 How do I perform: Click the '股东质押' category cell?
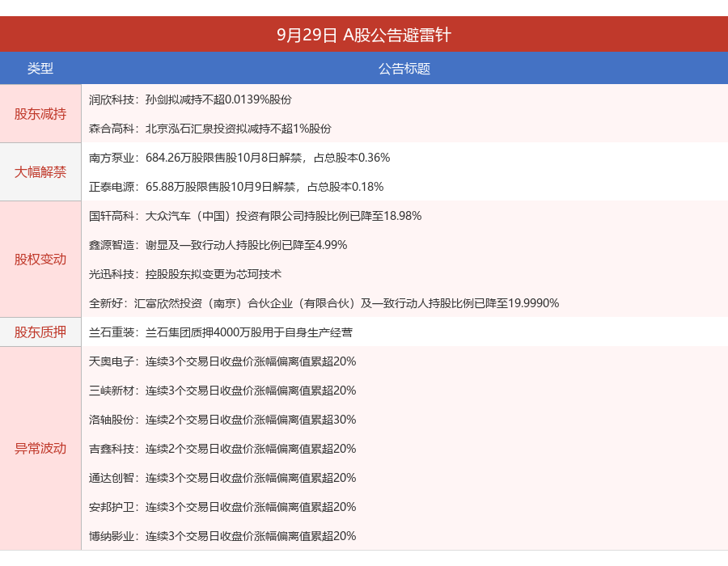pyautogui.click(x=40, y=332)
